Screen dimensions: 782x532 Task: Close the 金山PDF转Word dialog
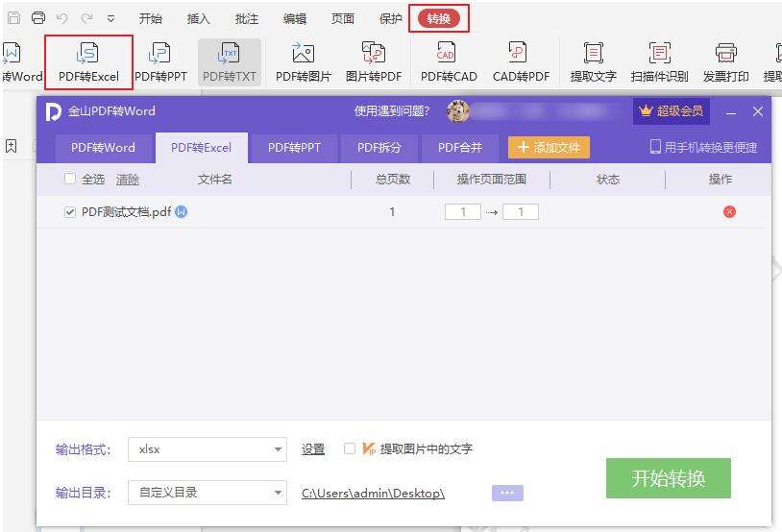[x=758, y=111]
